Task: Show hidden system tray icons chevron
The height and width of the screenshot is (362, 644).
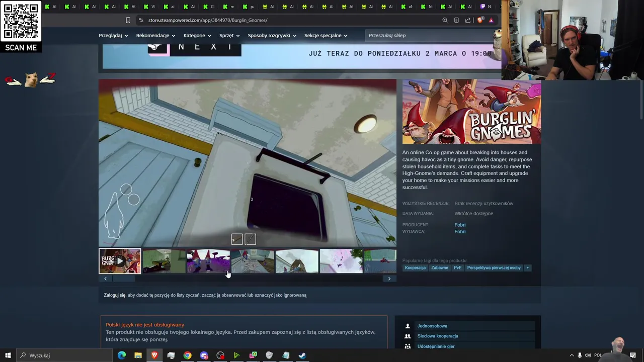Action: tap(572, 355)
